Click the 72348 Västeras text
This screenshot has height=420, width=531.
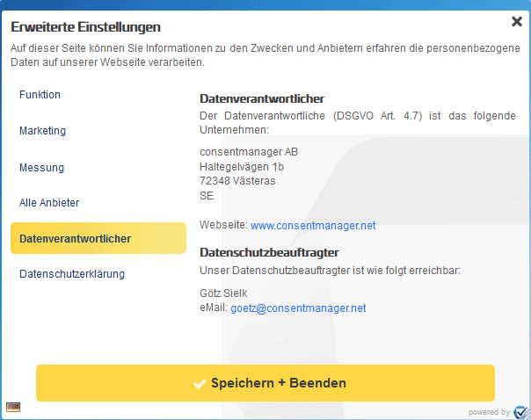[237, 181]
